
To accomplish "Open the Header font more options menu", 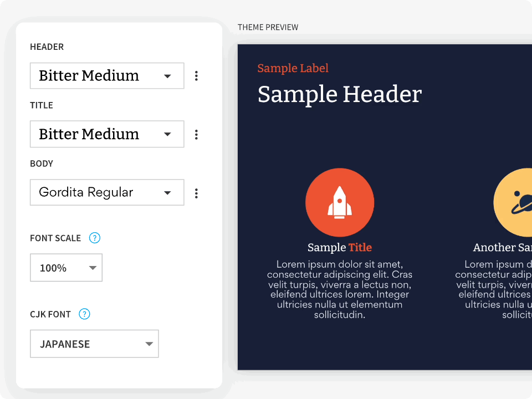I will [196, 76].
